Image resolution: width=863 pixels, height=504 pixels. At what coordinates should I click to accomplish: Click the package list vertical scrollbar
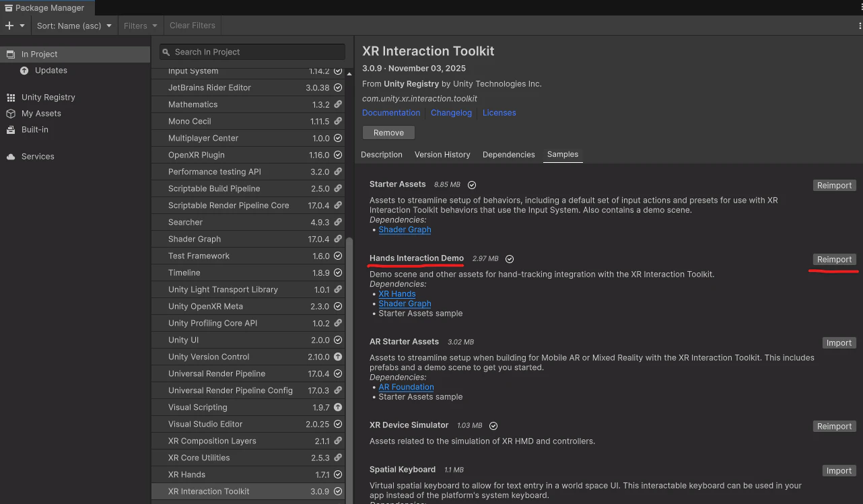(x=349, y=370)
